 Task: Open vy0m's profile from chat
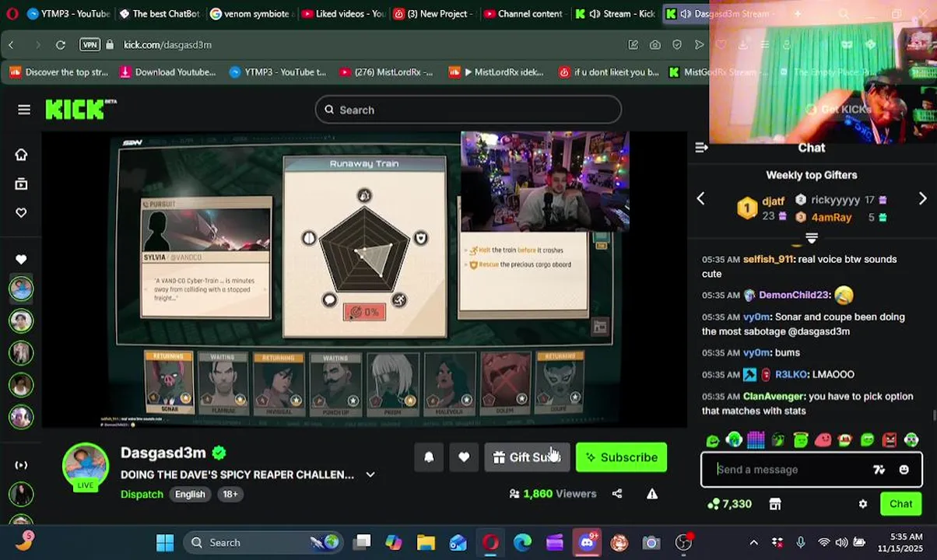pos(756,317)
